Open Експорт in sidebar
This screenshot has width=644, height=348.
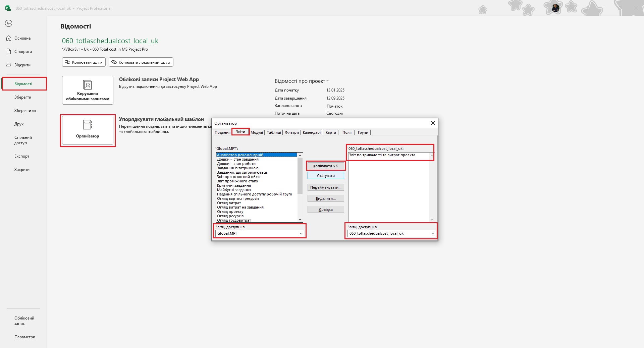[22, 156]
